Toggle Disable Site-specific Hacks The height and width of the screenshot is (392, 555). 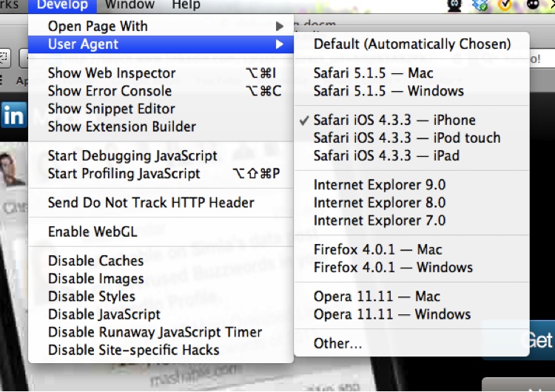[161, 350]
